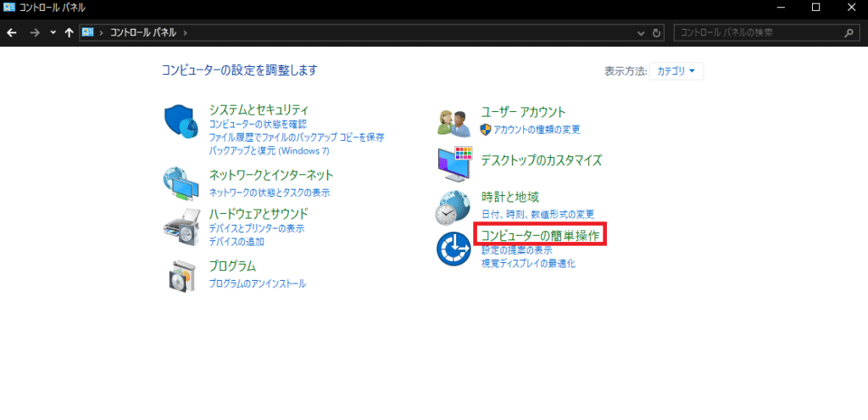Open ファイル履歴でファイルのバックアップ コピーを保存 link

click(296, 137)
